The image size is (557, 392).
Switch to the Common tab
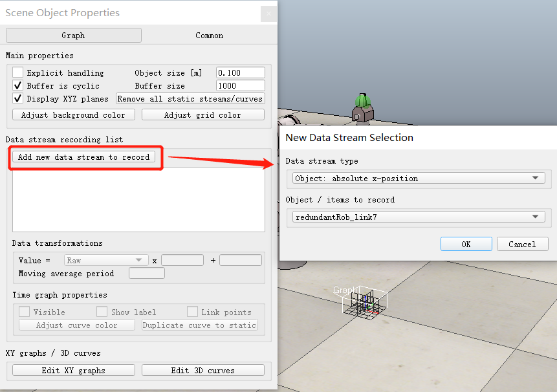(209, 36)
